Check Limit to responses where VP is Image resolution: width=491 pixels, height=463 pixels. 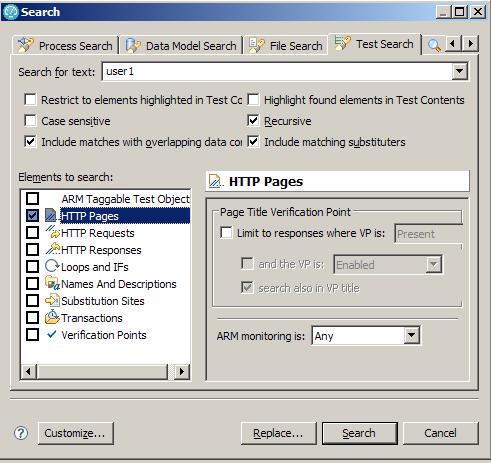[226, 232]
